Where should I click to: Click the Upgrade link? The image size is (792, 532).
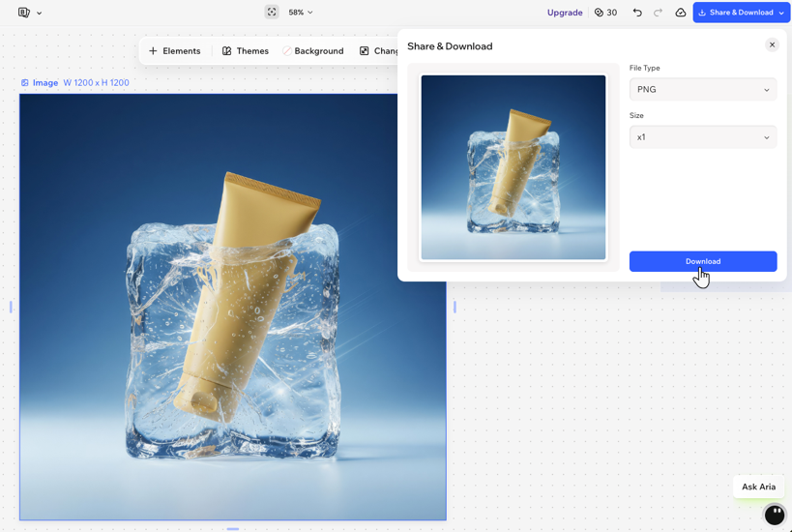point(565,13)
